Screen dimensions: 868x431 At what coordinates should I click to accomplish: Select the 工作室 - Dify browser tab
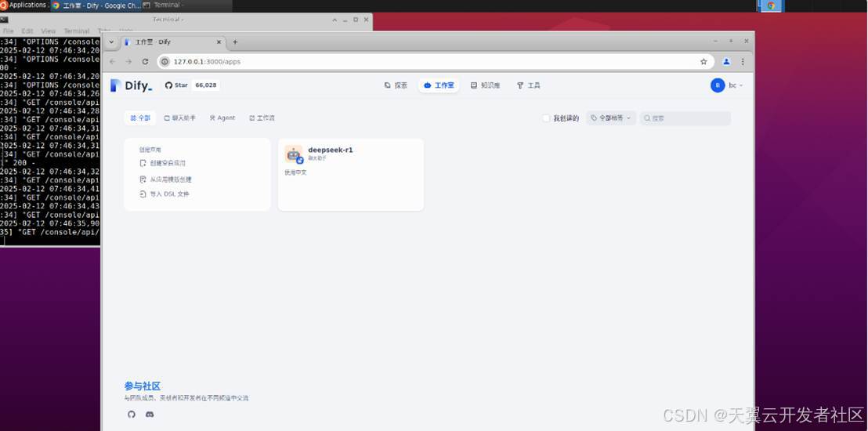pyautogui.click(x=173, y=42)
